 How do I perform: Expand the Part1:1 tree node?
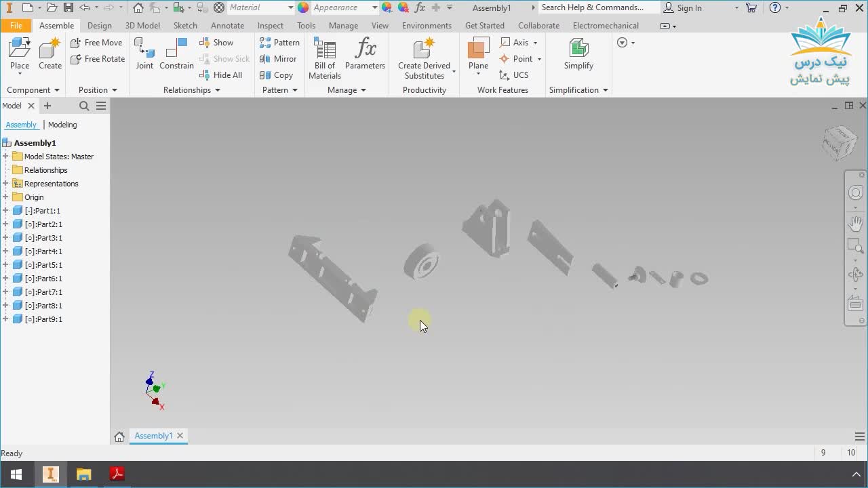[x=5, y=211]
